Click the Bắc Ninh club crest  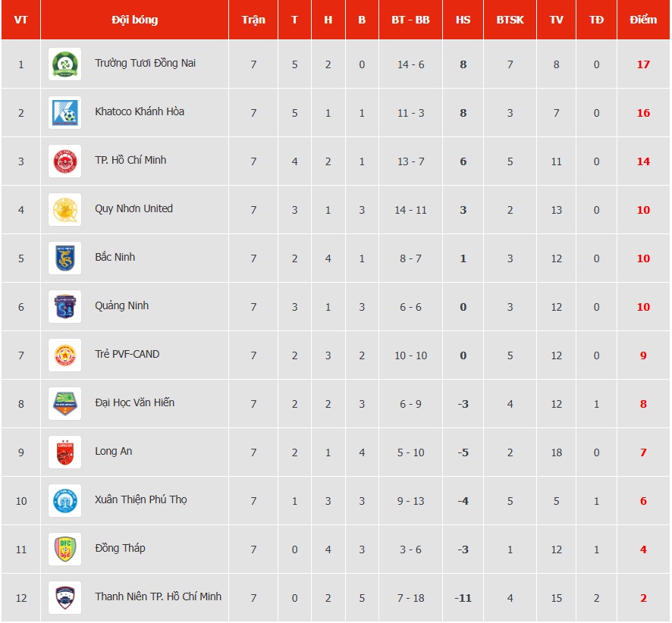64,258
